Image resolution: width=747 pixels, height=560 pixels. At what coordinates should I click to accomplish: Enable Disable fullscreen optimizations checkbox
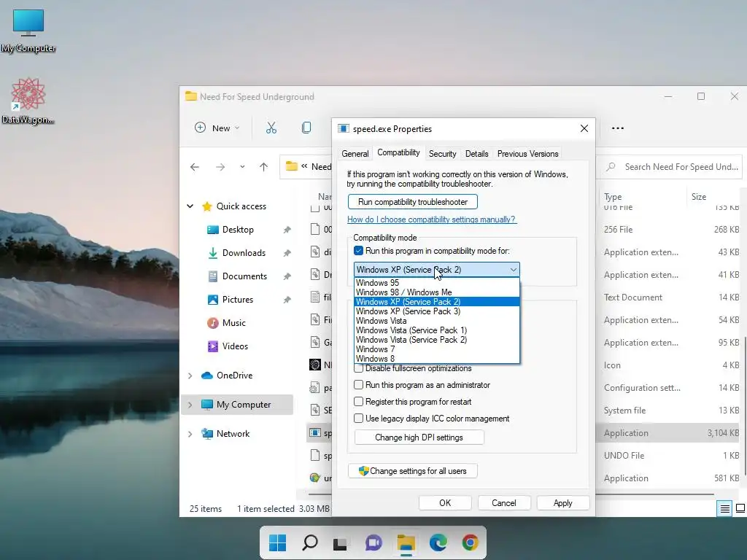click(359, 368)
